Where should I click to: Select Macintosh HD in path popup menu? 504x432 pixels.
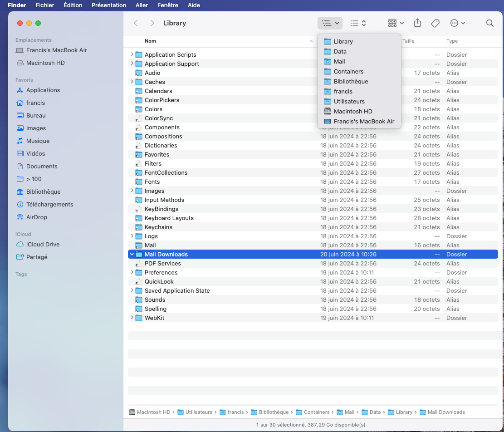pyautogui.click(x=352, y=112)
